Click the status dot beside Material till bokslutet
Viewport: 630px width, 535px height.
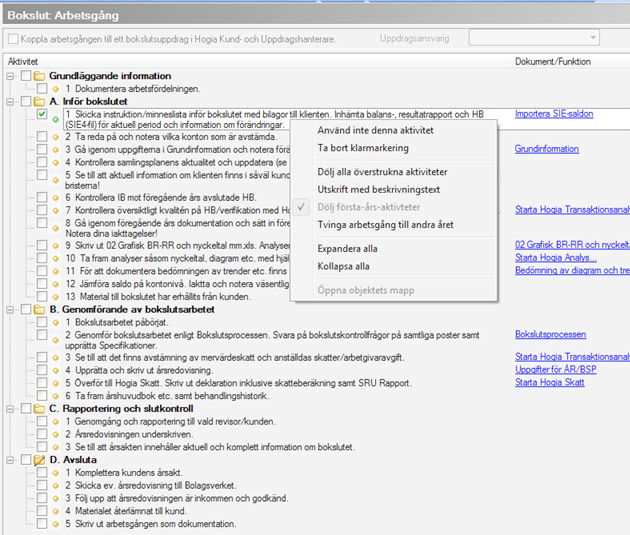click(x=55, y=297)
